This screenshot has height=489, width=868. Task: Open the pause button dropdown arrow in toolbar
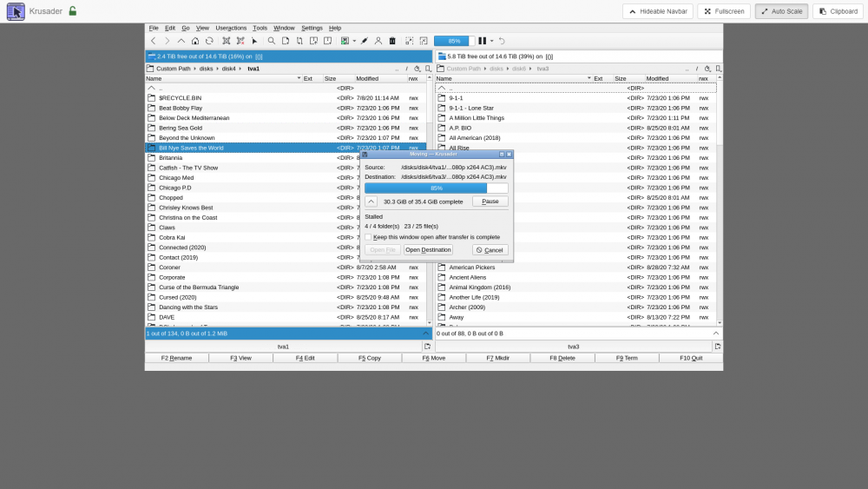click(x=491, y=41)
